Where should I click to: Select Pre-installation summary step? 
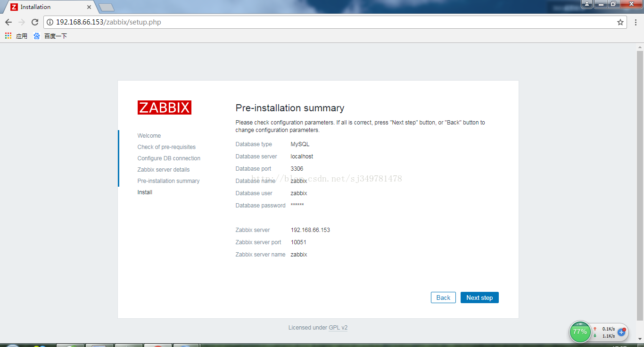click(168, 181)
